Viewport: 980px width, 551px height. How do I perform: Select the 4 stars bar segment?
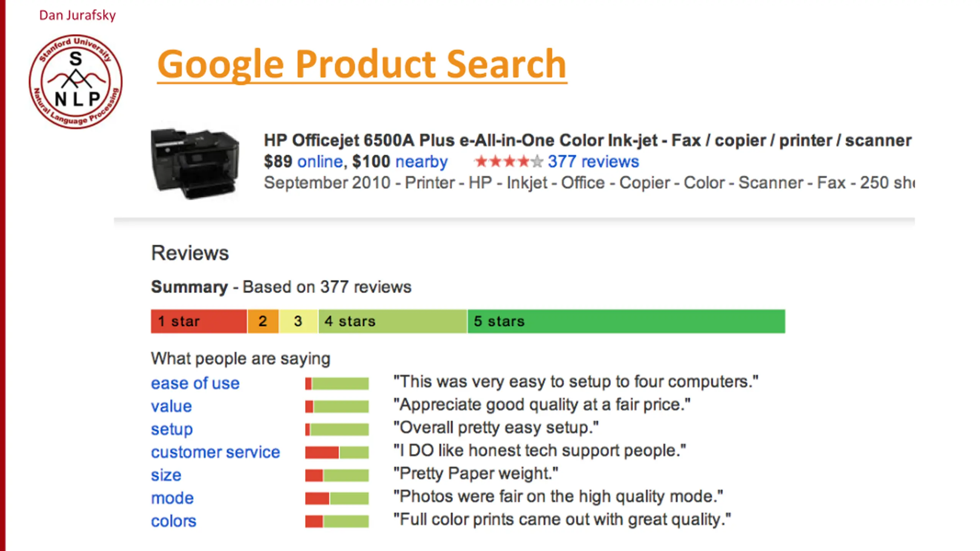click(393, 321)
